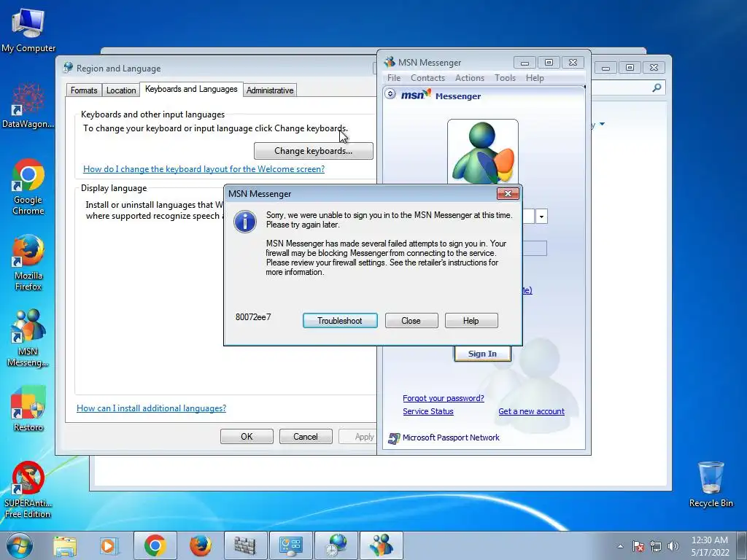Open Welcome screen keyboard layout help link
The height and width of the screenshot is (560, 747).
click(x=204, y=169)
